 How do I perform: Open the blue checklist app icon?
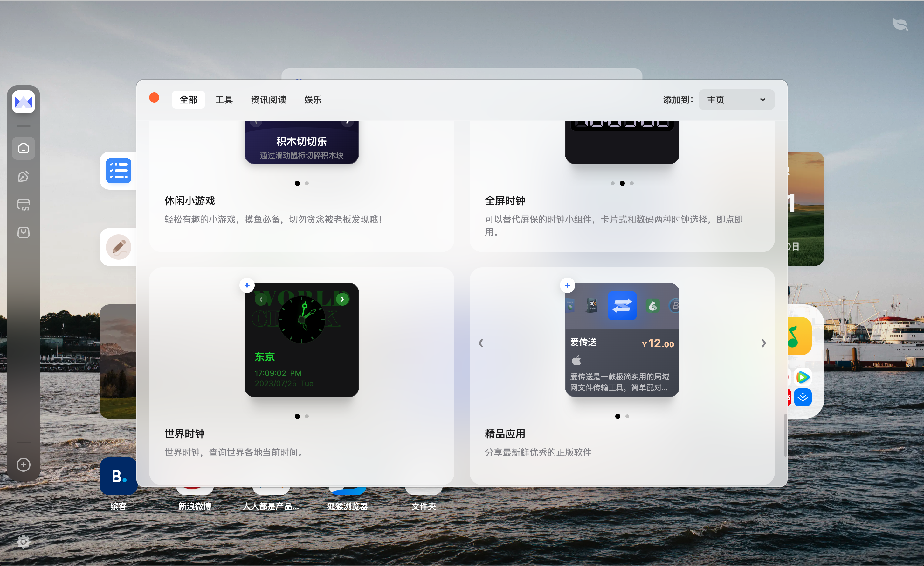(x=119, y=171)
